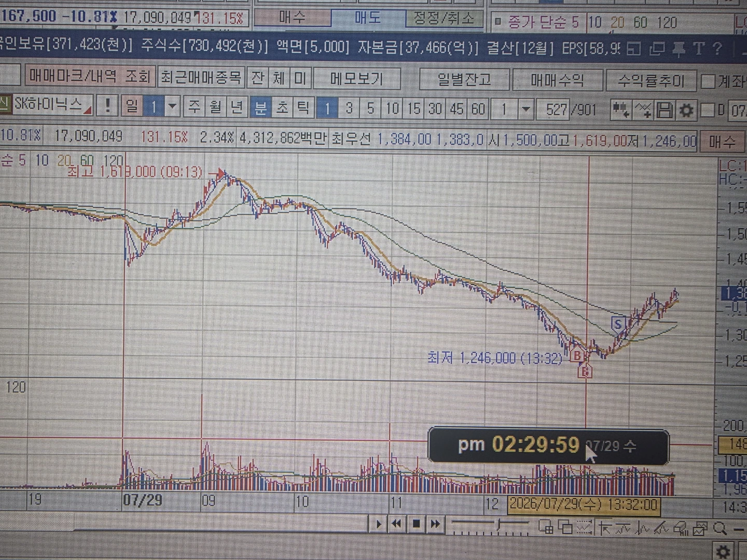
Task: Select the 3-minute interval button
Action: click(349, 108)
